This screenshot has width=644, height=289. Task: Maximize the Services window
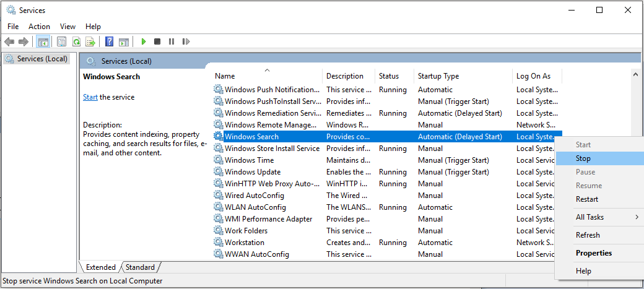[x=599, y=11]
